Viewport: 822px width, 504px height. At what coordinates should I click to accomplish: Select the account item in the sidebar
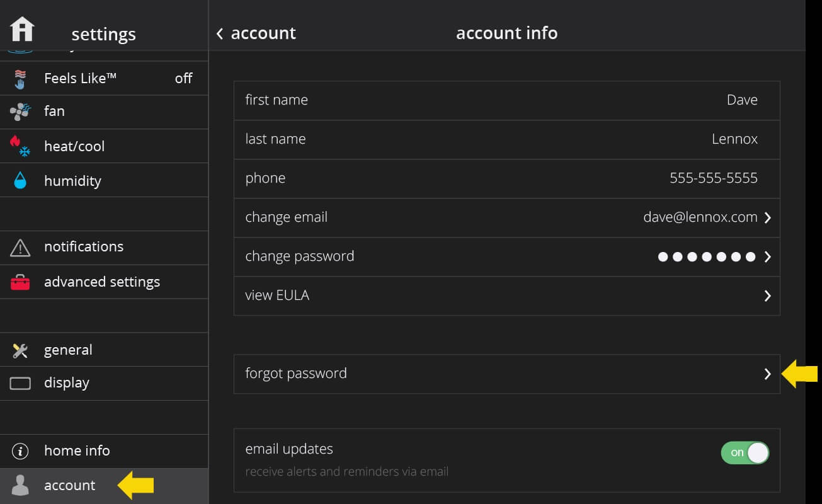coord(69,485)
